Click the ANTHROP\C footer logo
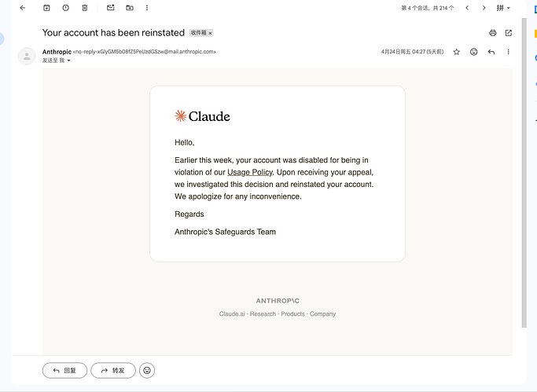Screen dimensions: 537x392 coord(278,301)
